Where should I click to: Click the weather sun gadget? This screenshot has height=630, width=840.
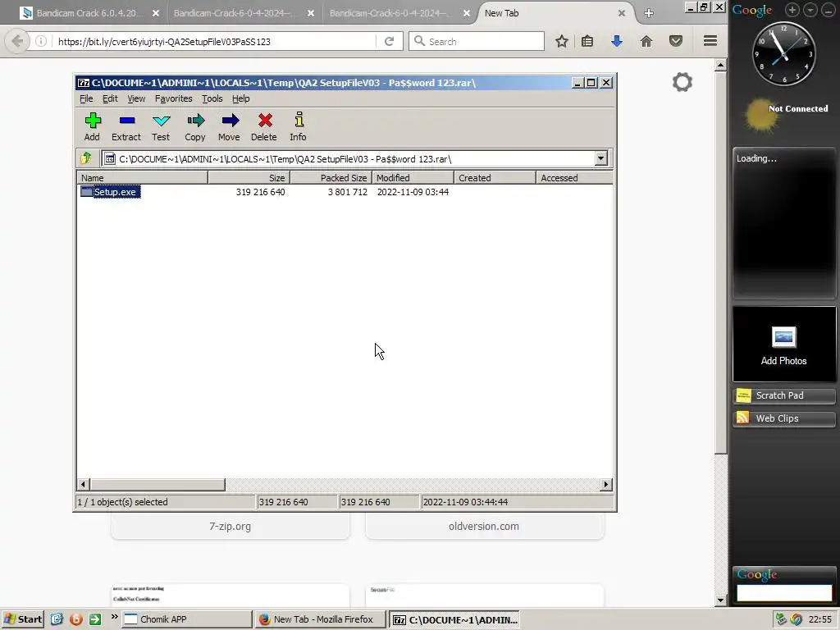pyautogui.click(x=760, y=115)
